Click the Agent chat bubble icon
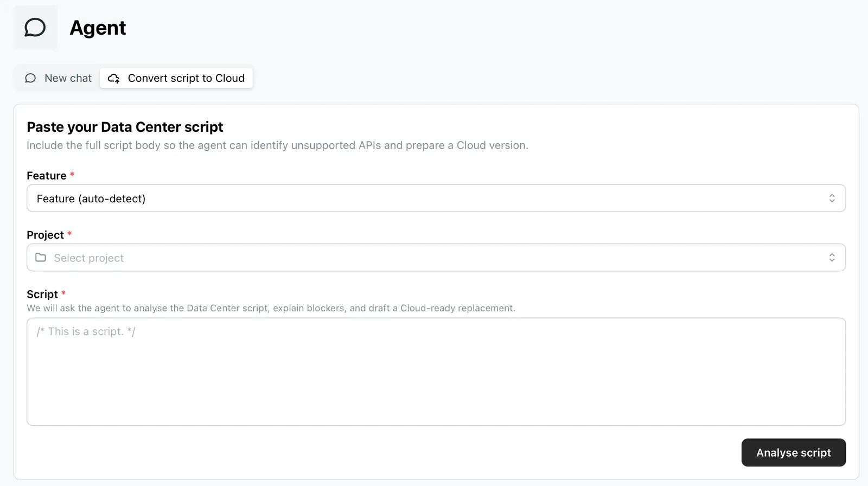This screenshot has width=868, height=486. (x=35, y=28)
